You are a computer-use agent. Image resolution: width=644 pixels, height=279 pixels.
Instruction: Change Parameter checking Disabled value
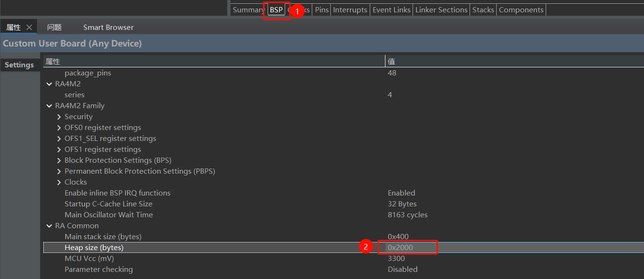[403, 270]
